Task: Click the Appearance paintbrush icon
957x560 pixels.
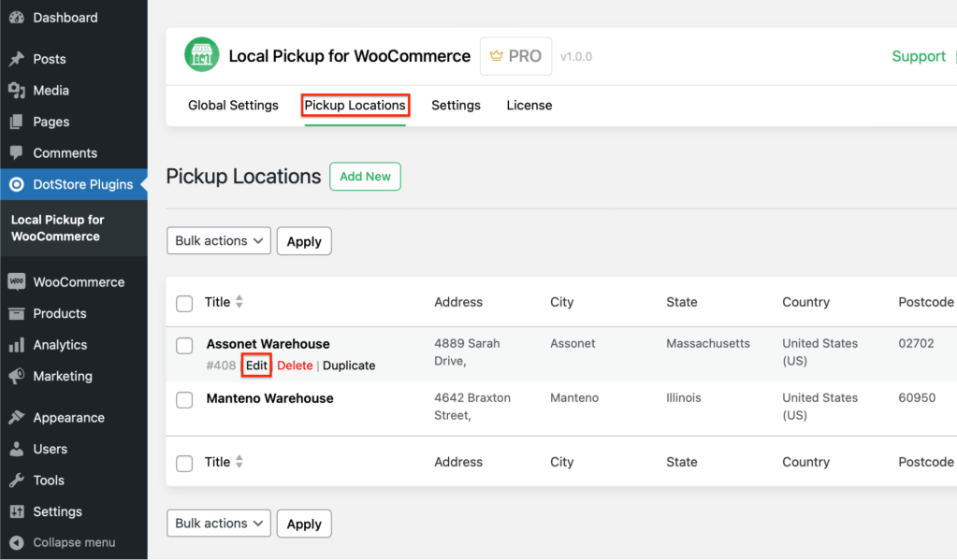Action: click(17, 417)
